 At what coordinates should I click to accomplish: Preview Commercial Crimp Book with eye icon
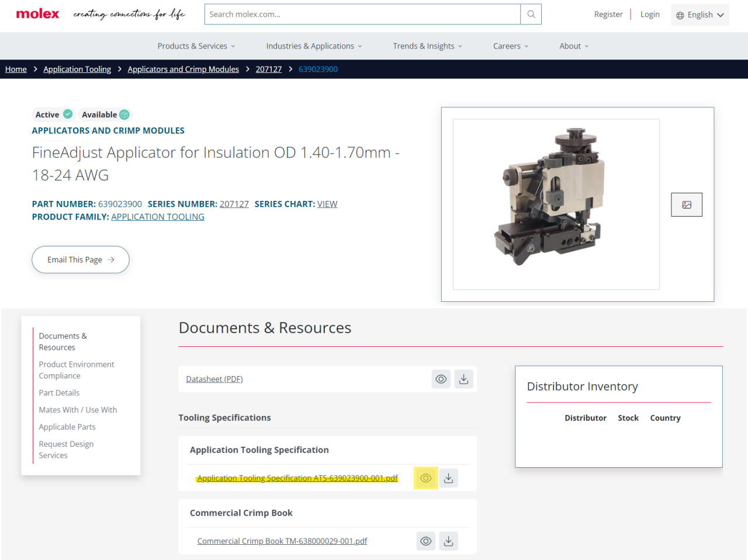coord(426,541)
